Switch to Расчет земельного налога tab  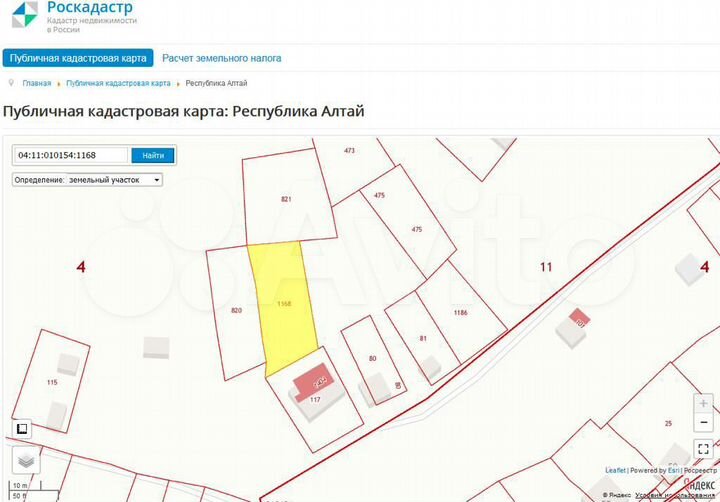click(222, 58)
